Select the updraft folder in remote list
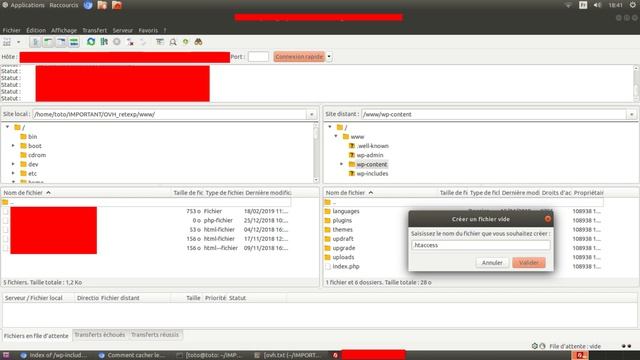 coord(343,239)
